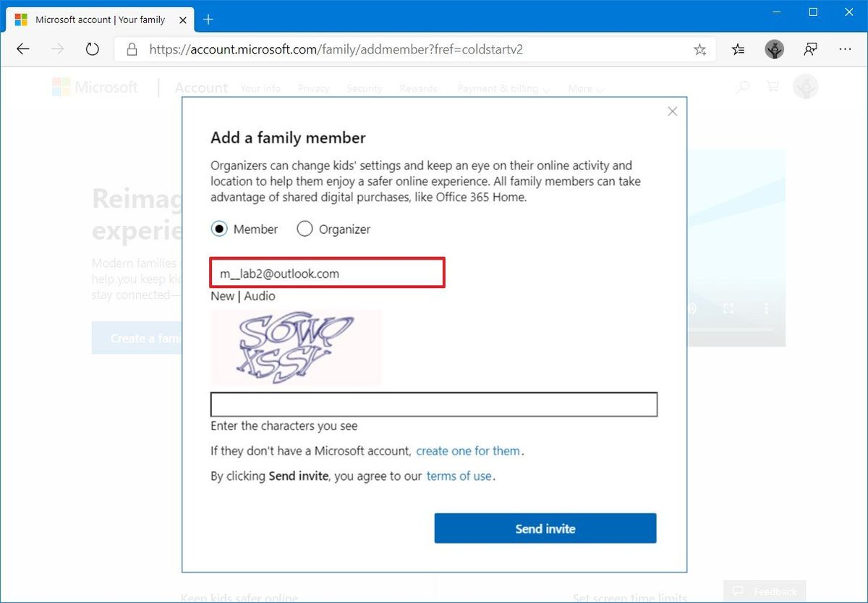Image resolution: width=868 pixels, height=603 pixels.
Task: Choose the Organizer role option
Action: tap(305, 229)
